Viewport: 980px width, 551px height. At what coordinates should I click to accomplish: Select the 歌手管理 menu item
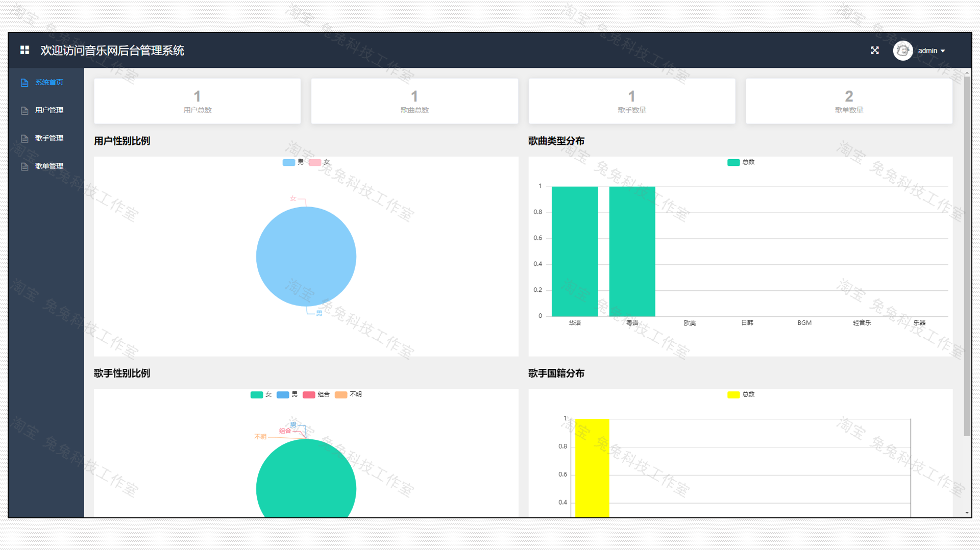48,138
